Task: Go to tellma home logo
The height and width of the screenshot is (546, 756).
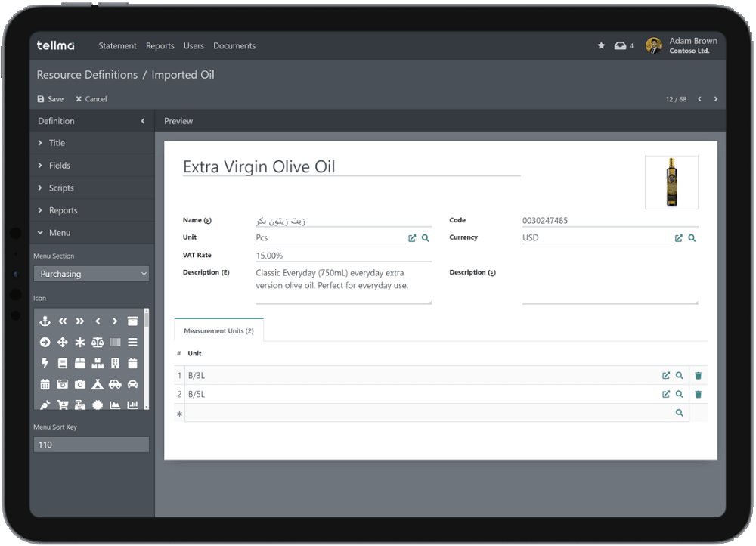Action: [x=55, y=46]
